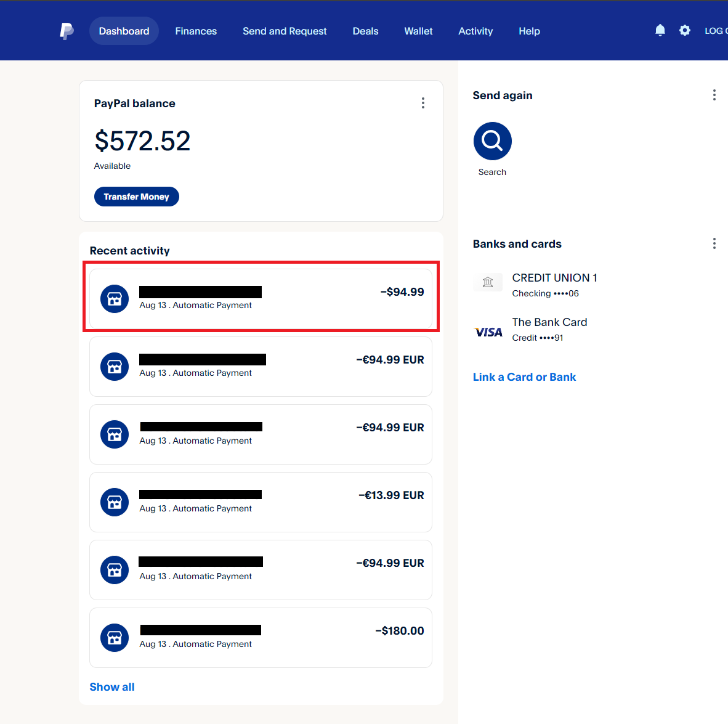This screenshot has height=724, width=728.
Task: Click the store icon beside the −$94.99 payment
Action: pos(115,299)
